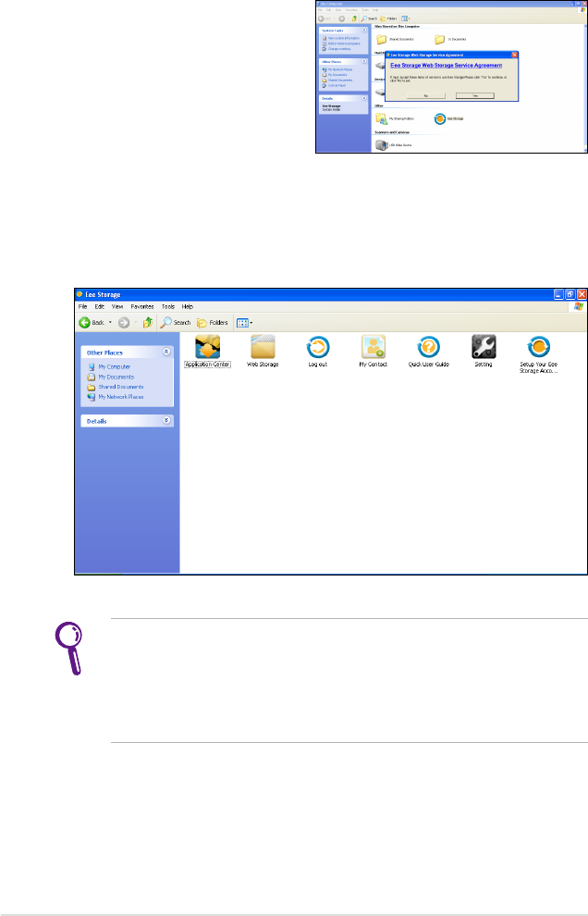Click the Up button in My Computer toolbar
588x916 pixels.
pos(354,19)
